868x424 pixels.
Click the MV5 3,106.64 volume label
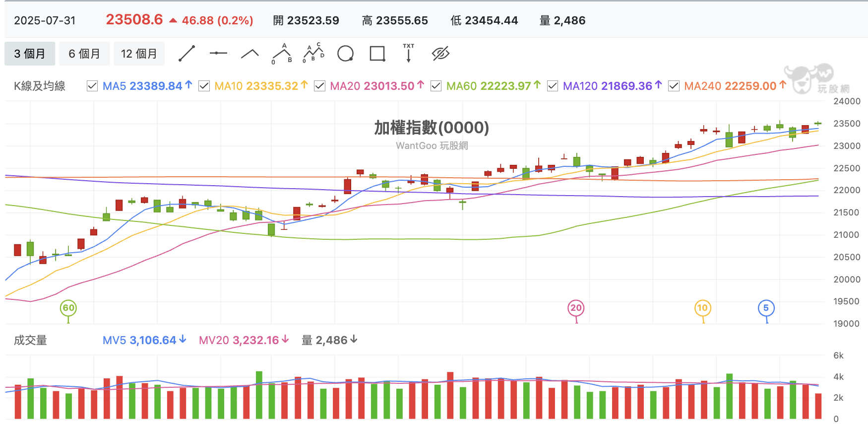click(144, 340)
